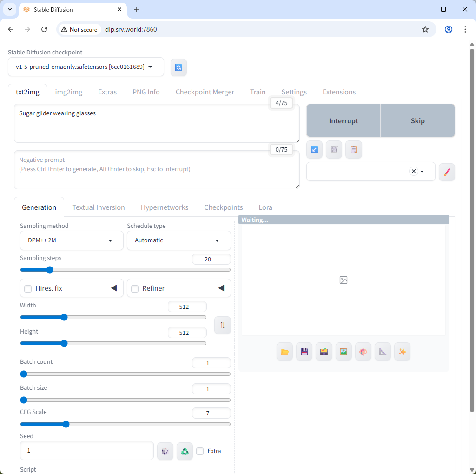Open the images output folder icon
Viewport: 476px width, 474px height.
(x=285, y=352)
